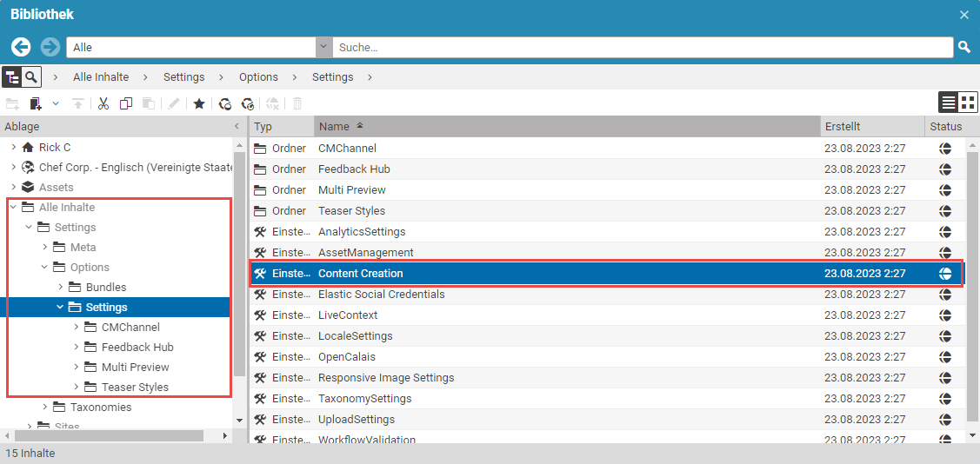Select the Elastic Social Credentials row
The image size is (980, 464).
click(x=608, y=295)
